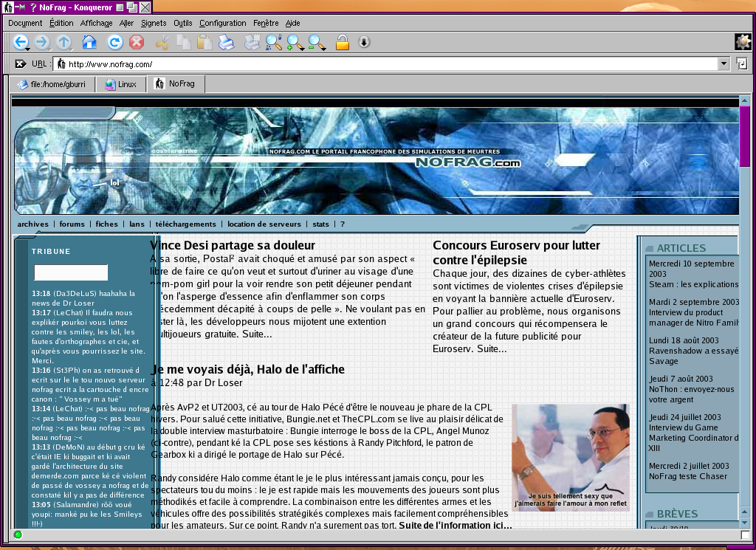
Task: Open the Fenêtre menu
Action: click(266, 23)
